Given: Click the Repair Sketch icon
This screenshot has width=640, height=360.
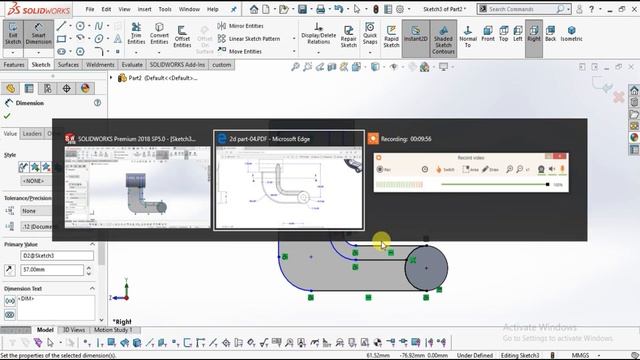Looking at the screenshot, I should (349, 36).
